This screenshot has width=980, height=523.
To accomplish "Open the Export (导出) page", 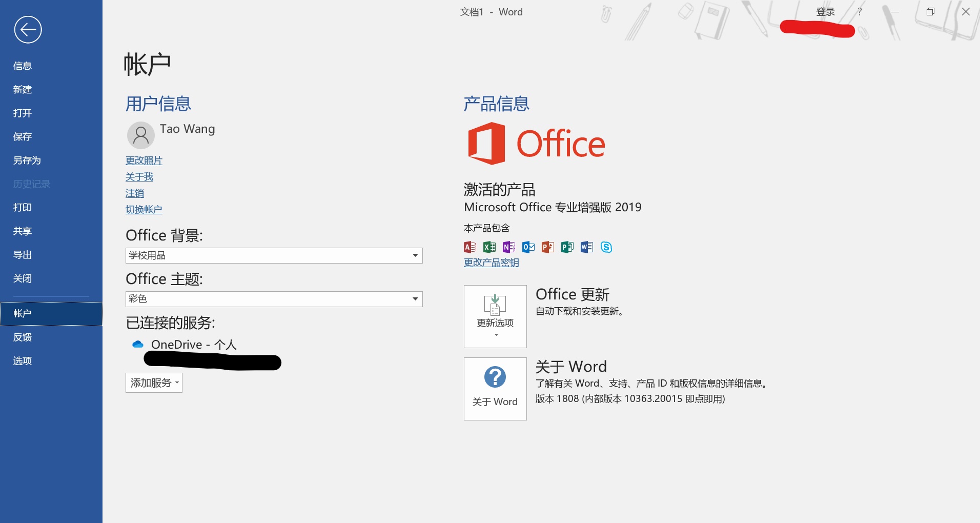I will pos(51,254).
